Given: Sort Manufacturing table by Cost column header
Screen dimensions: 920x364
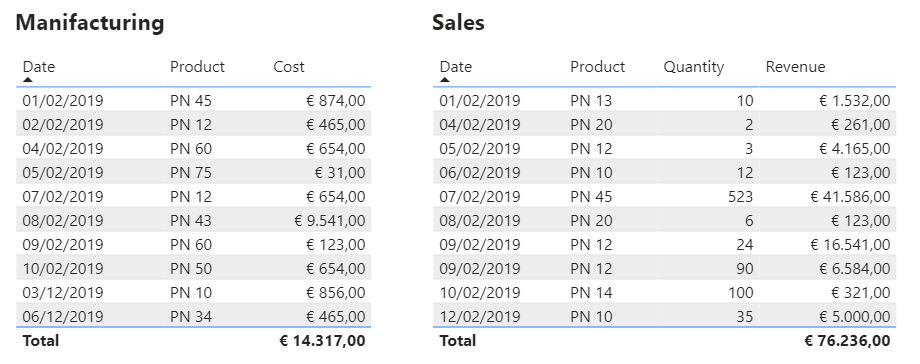Looking at the screenshot, I should pyautogui.click(x=289, y=67).
